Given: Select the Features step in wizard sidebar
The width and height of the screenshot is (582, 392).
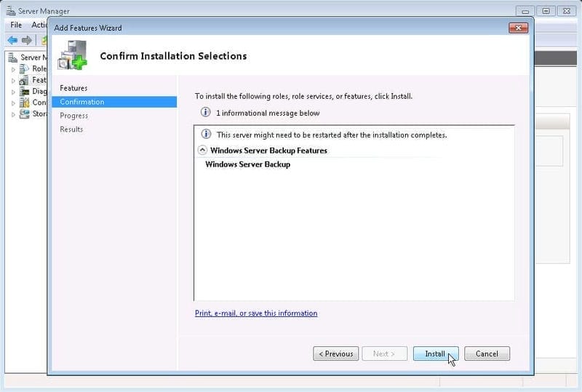Looking at the screenshot, I should pyautogui.click(x=73, y=88).
